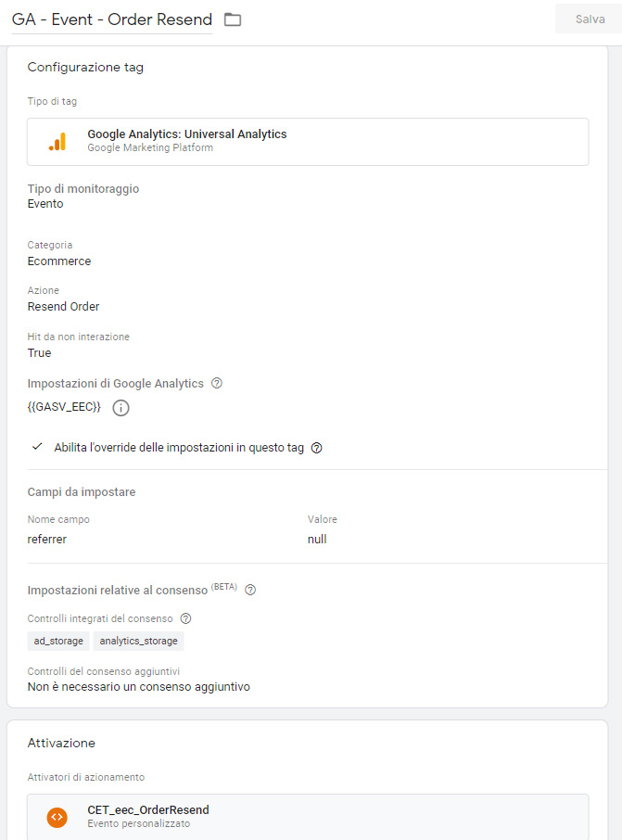Click the referrer field name entry
The width and height of the screenshot is (622, 840).
(x=47, y=540)
